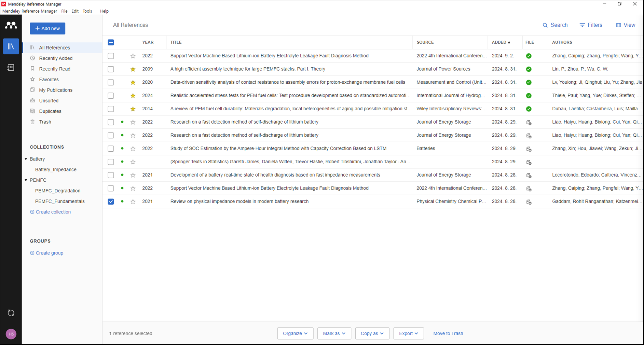Sort by the ADDED column header
644x345 pixels.
coord(501,42)
